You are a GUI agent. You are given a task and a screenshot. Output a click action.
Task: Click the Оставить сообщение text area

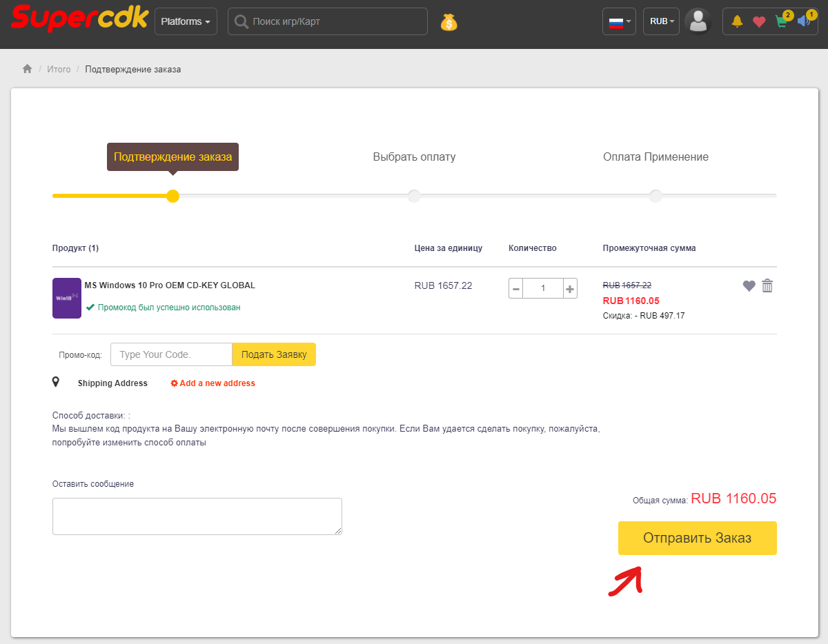click(197, 516)
